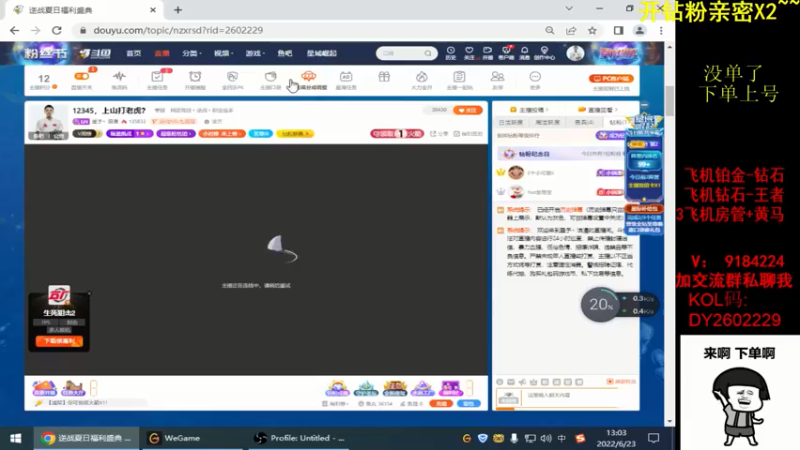The image size is (800, 450).
Task: Select the 直播 navigation item
Action: click(x=162, y=53)
